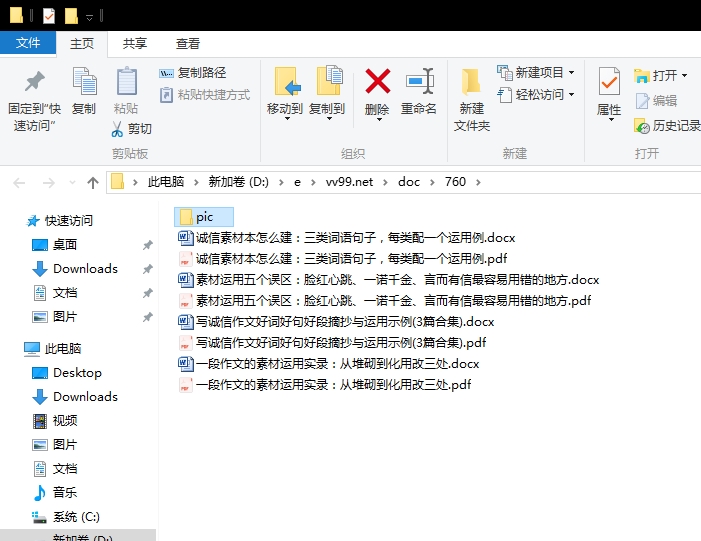Click new folder icon in title bar
Screen dimensions: 701x541
71,16
